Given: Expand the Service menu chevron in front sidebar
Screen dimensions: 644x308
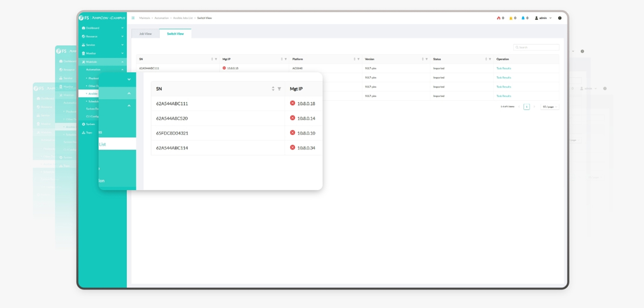Looking at the screenshot, I should 123,45.
